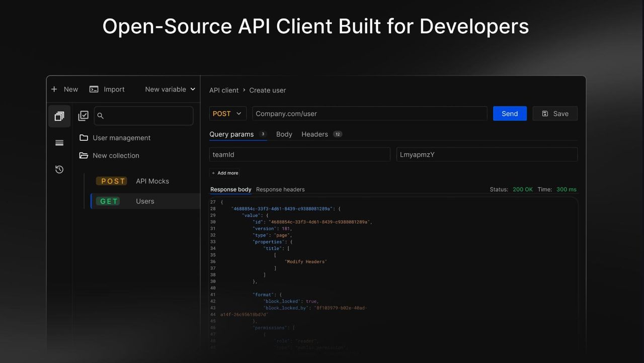Click the Save button

point(555,114)
